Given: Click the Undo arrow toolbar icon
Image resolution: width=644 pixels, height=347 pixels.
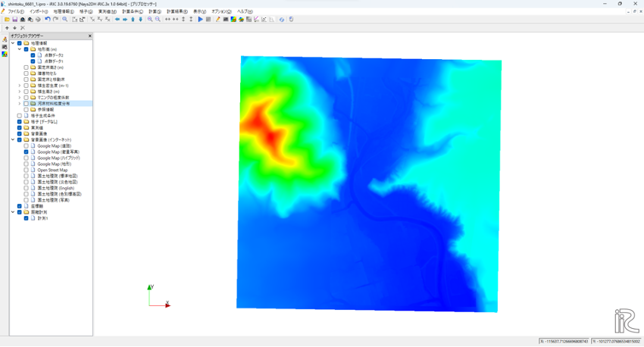Looking at the screenshot, I should click(x=48, y=19).
